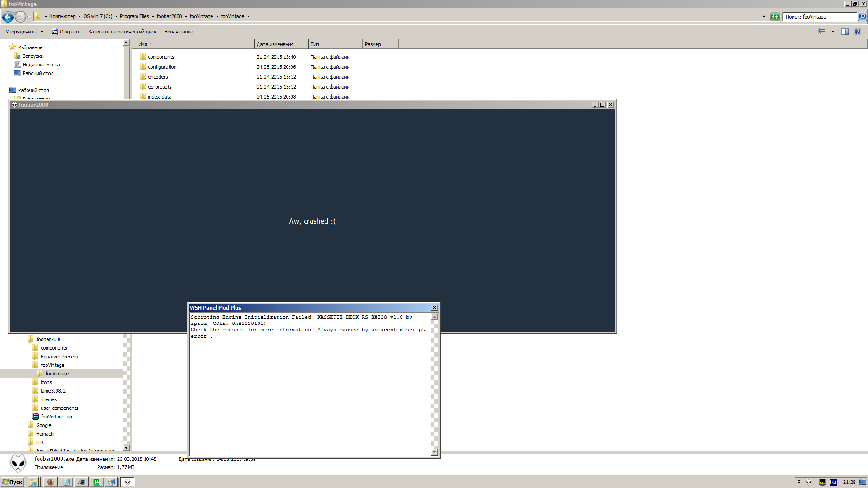Screen dimensions: 868x488
Task: Toggle the preview pane icon
Action: (844, 32)
